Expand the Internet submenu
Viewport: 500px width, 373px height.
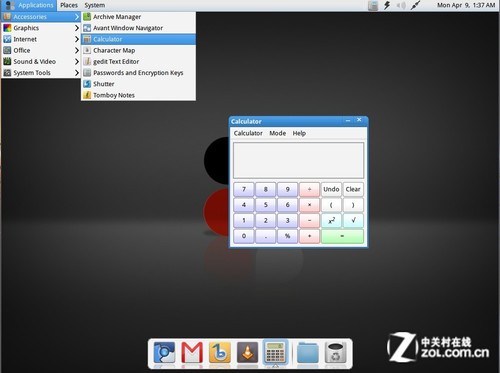[41, 39]
